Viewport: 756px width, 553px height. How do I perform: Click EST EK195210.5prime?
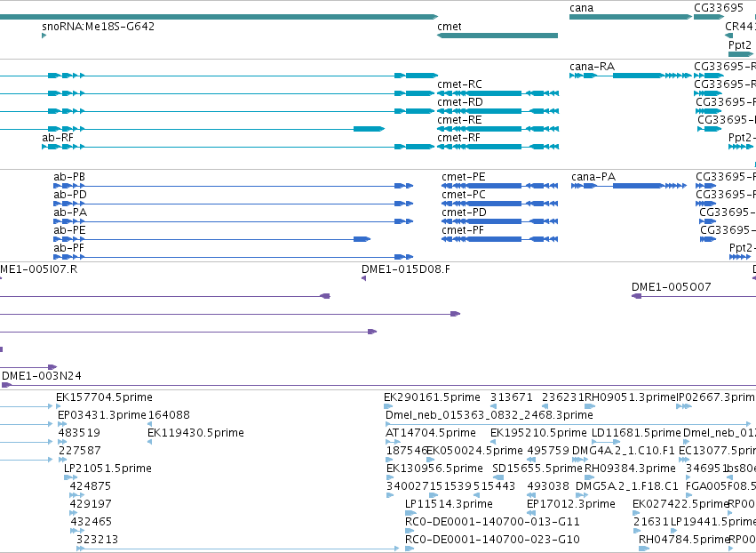click(x=538, y=433)
